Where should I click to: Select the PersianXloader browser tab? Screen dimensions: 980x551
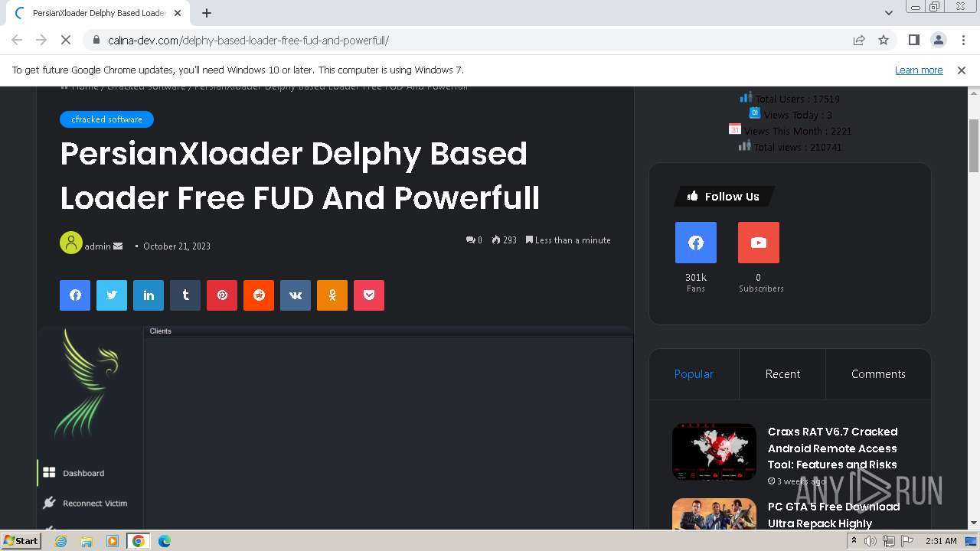pos(96,13)
